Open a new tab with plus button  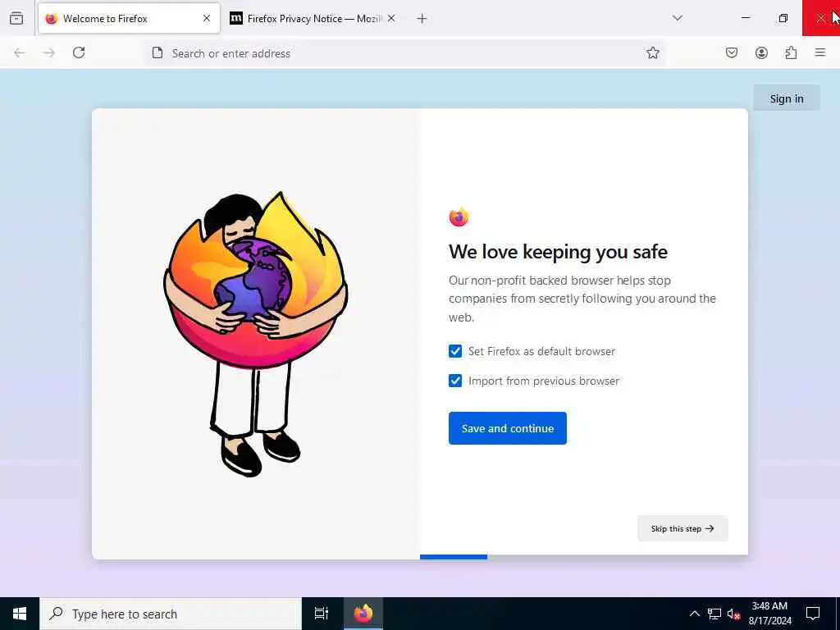click(422, 19)
